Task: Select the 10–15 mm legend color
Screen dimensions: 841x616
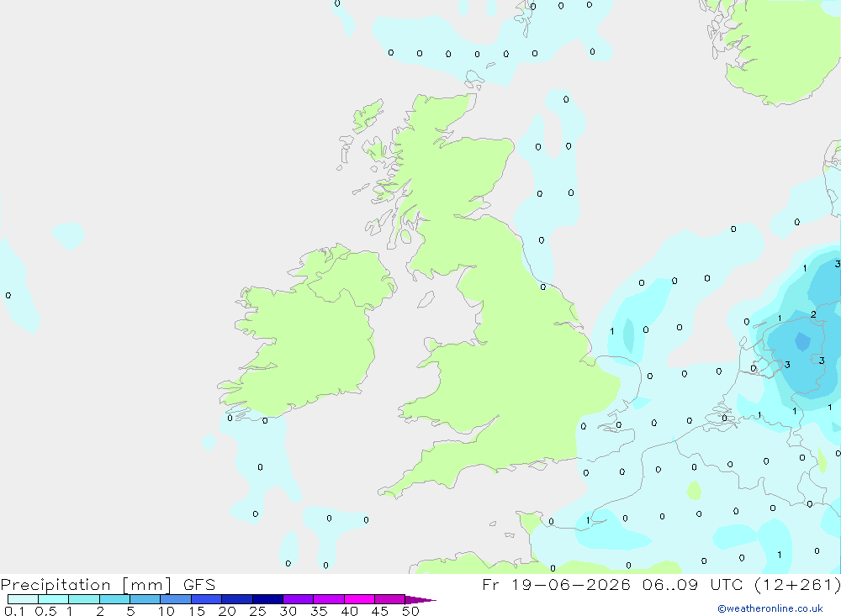Action: tap(176, 599)
